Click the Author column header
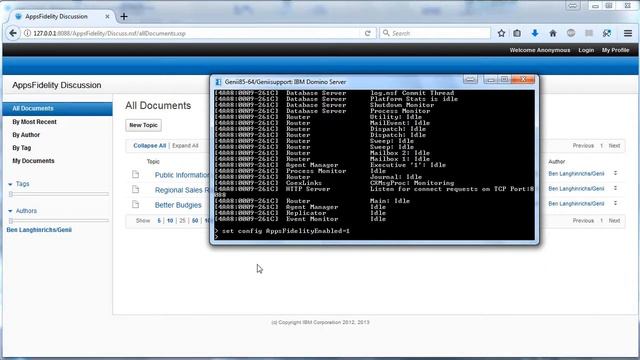Image resolution: width=640 pixels, height=360 pixels. point(556,162)
